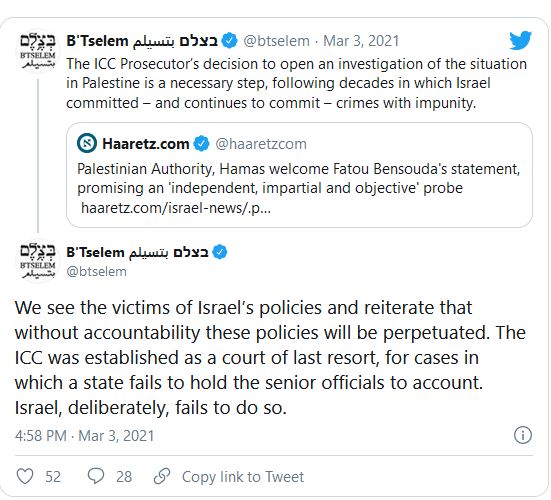The image size is (551, 500).
Task: Click verified badge on top B'Tselem name
Action: 229,41
